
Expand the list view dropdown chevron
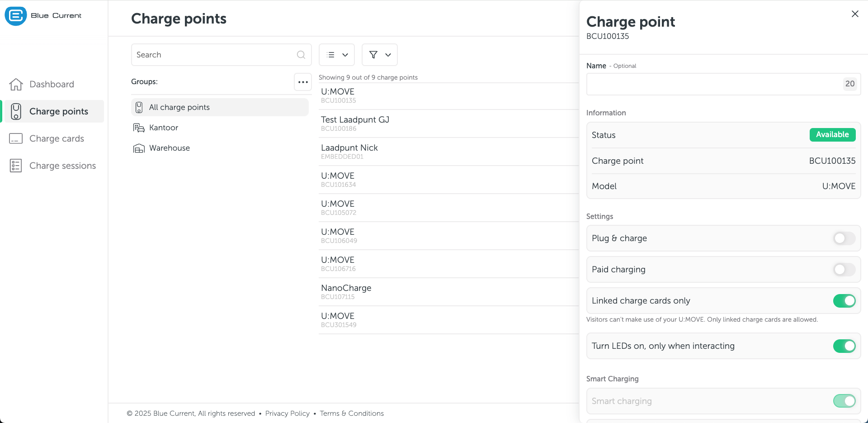tap(345, 55)
